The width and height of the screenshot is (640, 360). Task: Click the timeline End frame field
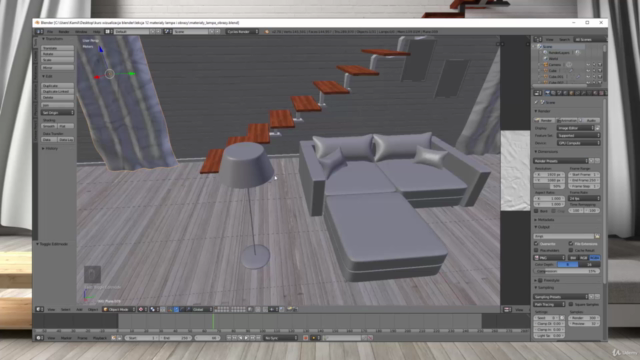(176, 338)
